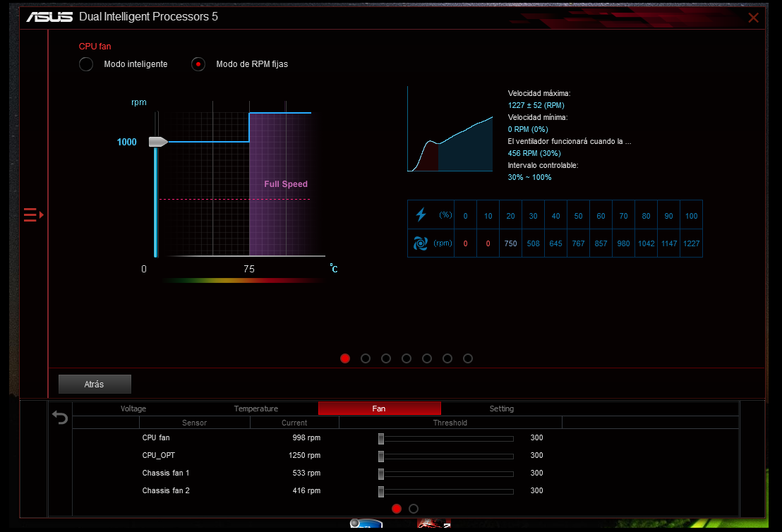Click the 30% ~ 100% controllable range value
The width and height of the screenshot is (782, 532).
529,177
